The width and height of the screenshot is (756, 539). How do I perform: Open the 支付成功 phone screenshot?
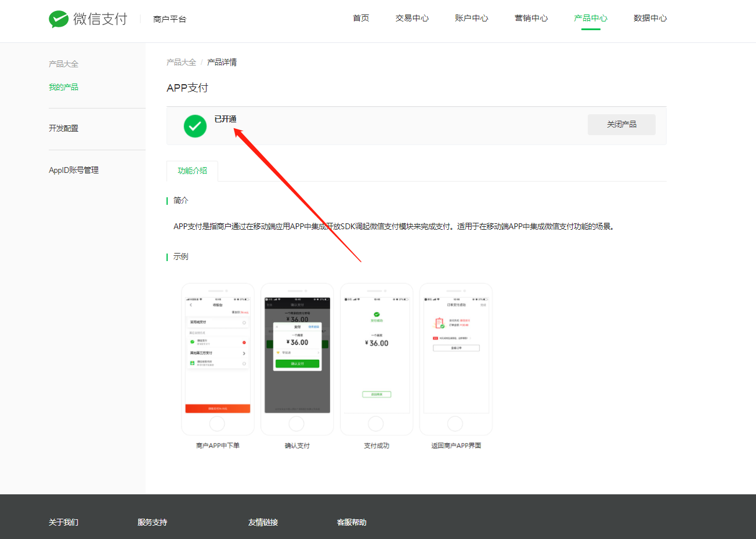[x=377, y=359]
